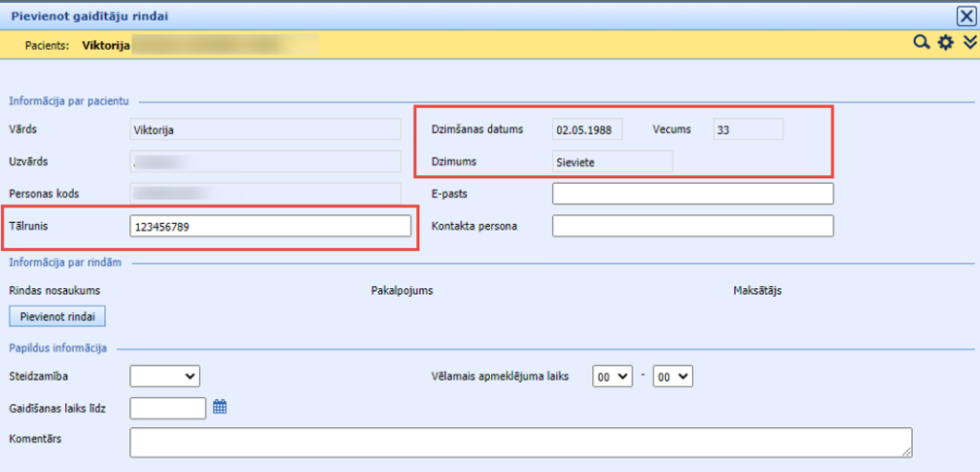Open the calendar picker for Gaidīšanas laiks līdz
This screenshot has height=472, width=980.
tap(220, 407)
